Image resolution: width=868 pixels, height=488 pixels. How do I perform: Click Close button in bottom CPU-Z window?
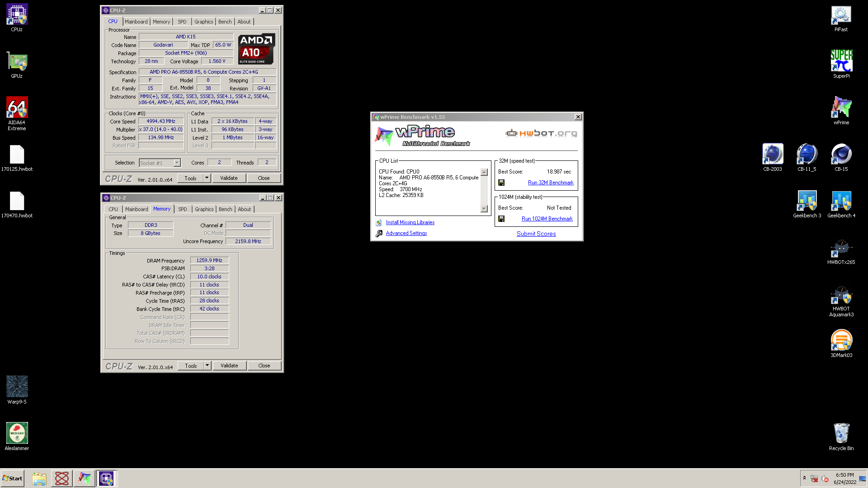point(264,366)
